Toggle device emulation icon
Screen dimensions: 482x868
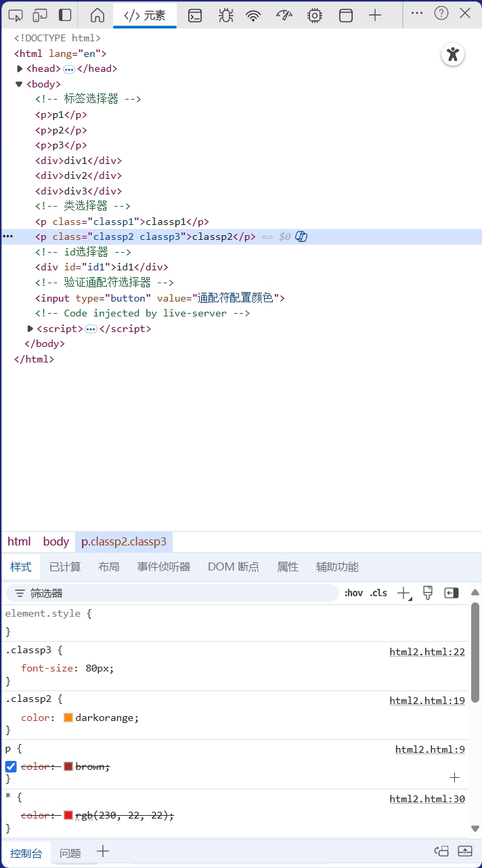pyautogui.click(x=40, y=14)
